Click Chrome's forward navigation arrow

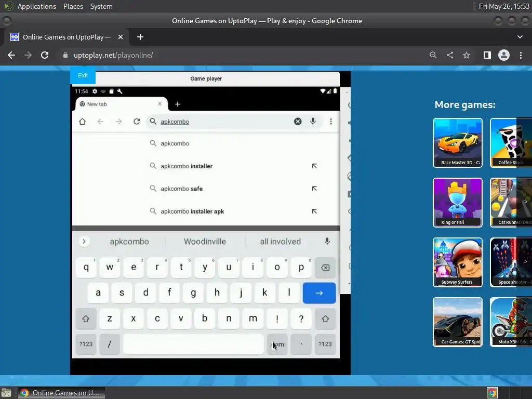pos(28,55)
